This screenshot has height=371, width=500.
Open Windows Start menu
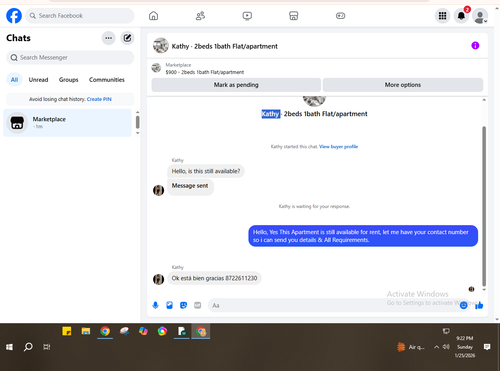9,347
